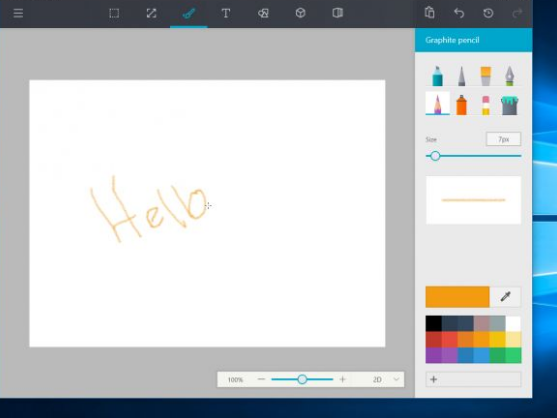Pick the purple color swatch
The image size is (557, 418).
pyautogui.click(x=433, y=355)
